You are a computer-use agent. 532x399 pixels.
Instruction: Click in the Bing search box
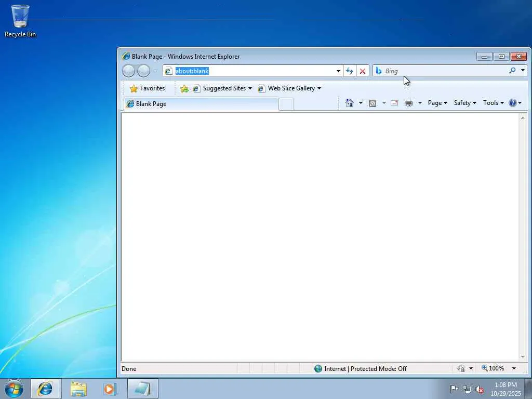pos(445,71)
